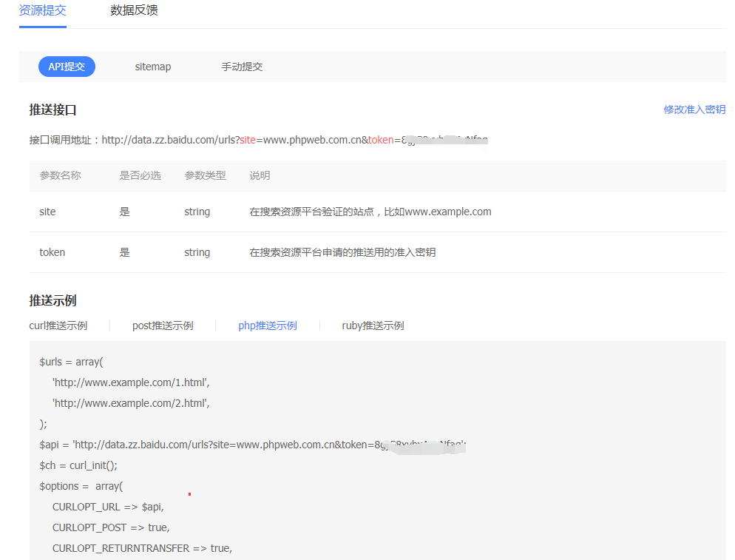Show the curl推送示例 code sample
This screenshot has height=560, width=735.
point(58,325)
